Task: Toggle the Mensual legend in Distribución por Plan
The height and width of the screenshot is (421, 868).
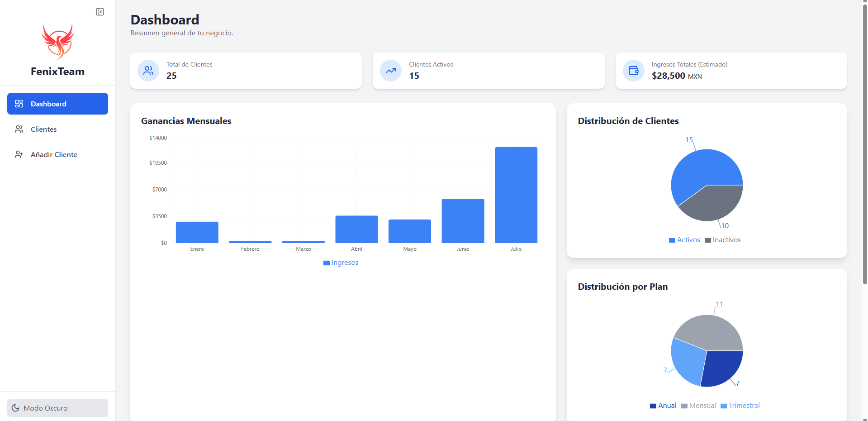Action: (x=698, y=406)
